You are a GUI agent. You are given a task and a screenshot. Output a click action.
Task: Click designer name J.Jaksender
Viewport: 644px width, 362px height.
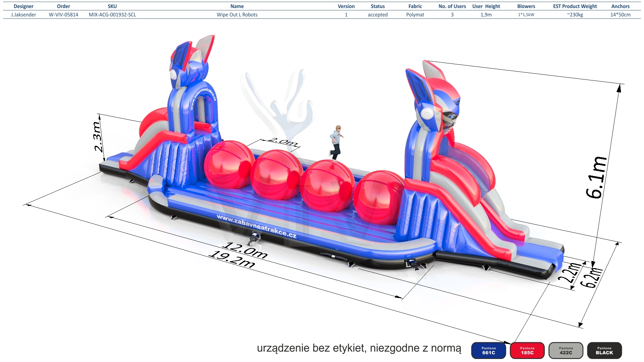[x=23, y=15]
